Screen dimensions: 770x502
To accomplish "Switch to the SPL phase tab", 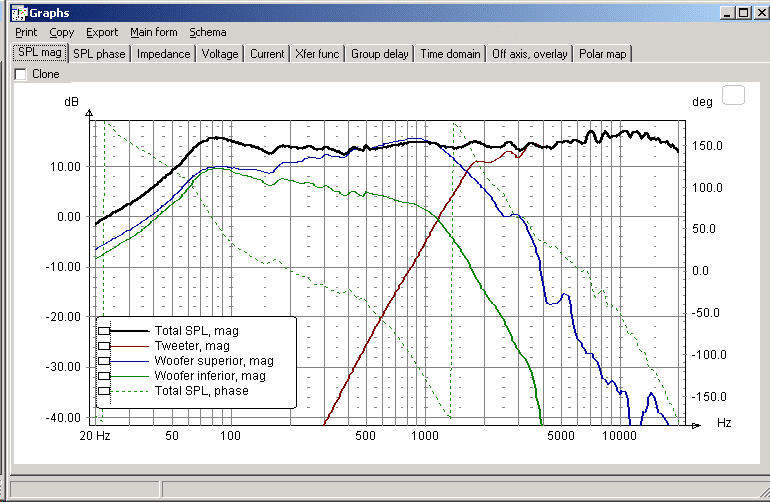I will pos(99,54).
